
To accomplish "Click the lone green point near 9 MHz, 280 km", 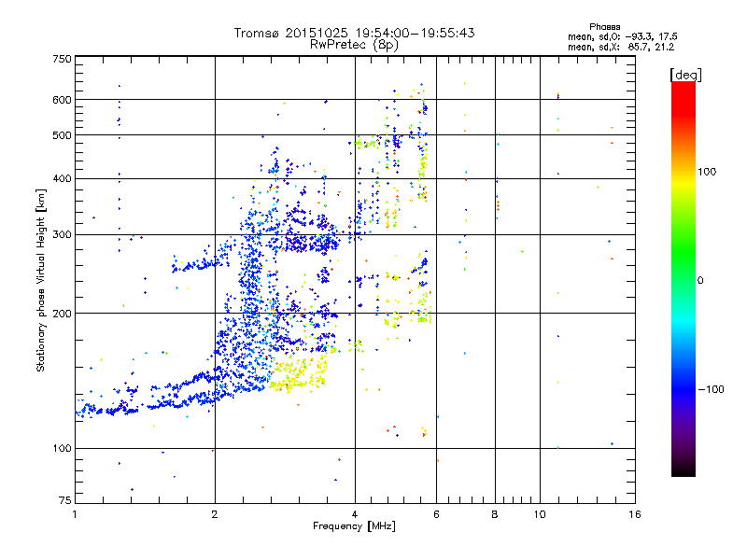I will click(x=523, y=251).
